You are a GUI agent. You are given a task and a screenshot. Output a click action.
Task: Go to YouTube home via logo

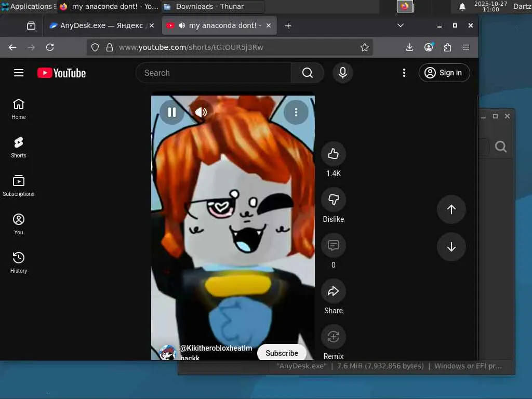click(61, 73)
